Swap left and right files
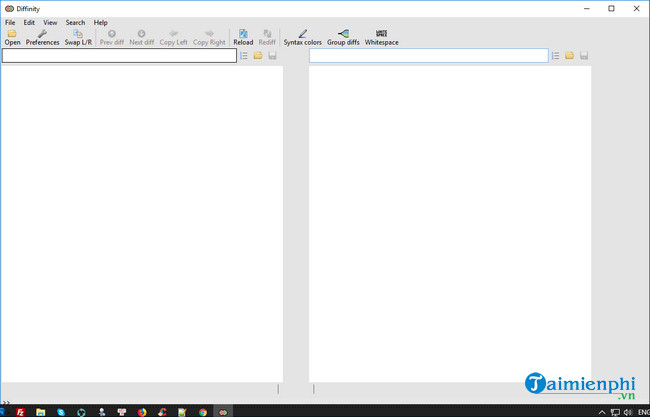The image size is (650, 417). pos(78,37)
